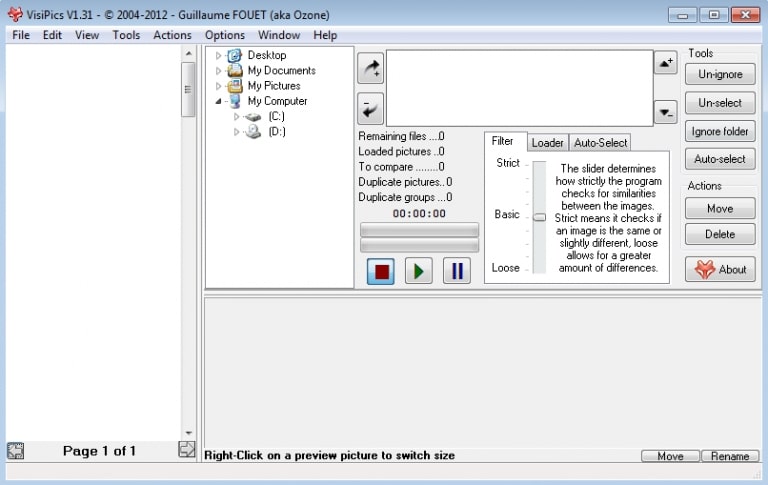Click the previous page icon at bottom left

15,451
